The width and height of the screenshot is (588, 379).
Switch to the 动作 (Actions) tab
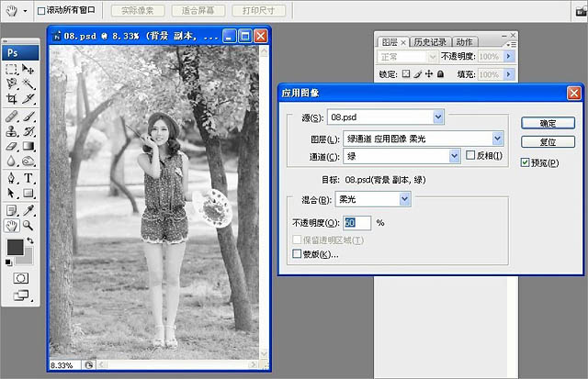pos(464,42)
